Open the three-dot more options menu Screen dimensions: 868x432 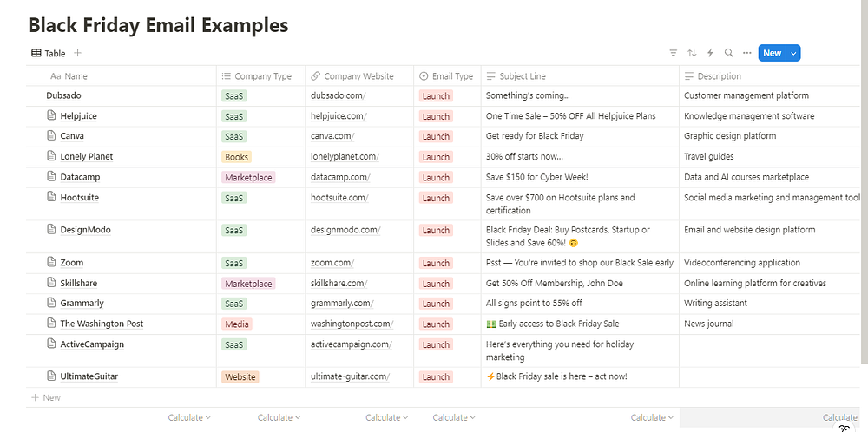click(746, 53)
